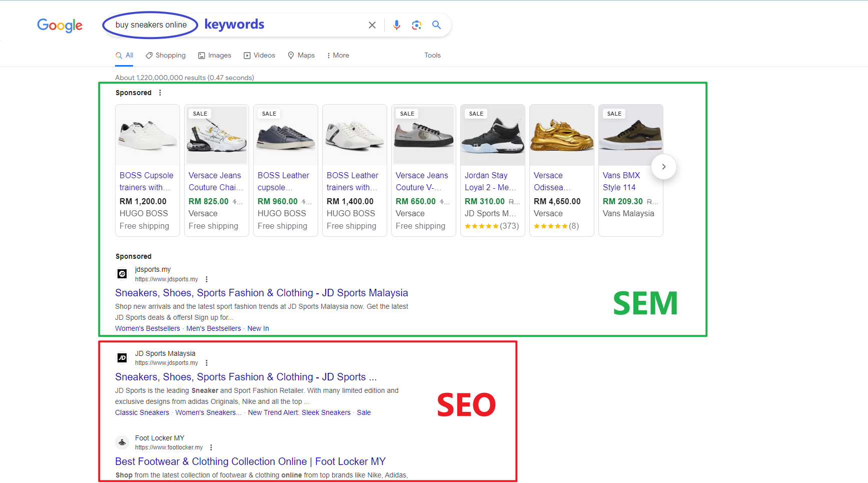Open the BOSS Cupsole trainers with... product link
The image size is (868, 483).
coord(147,181)
